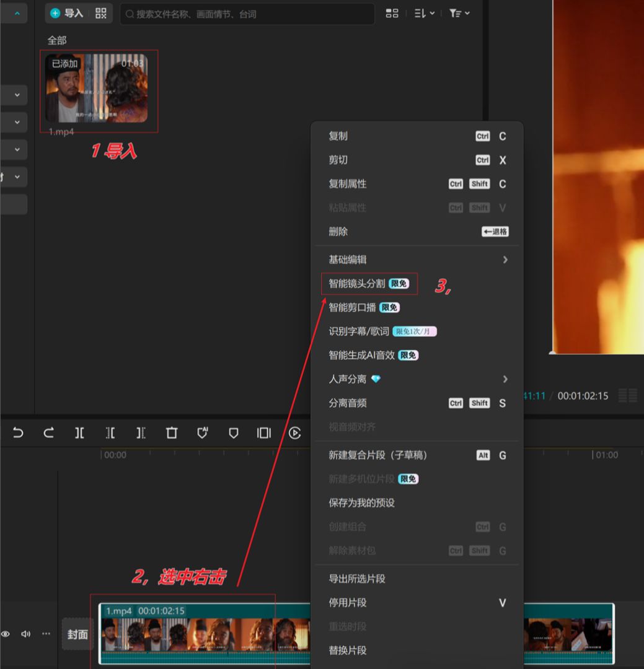Screen dimensions: 644x669
Task: Click the 封面 cover button
Action: click(77, 634)
